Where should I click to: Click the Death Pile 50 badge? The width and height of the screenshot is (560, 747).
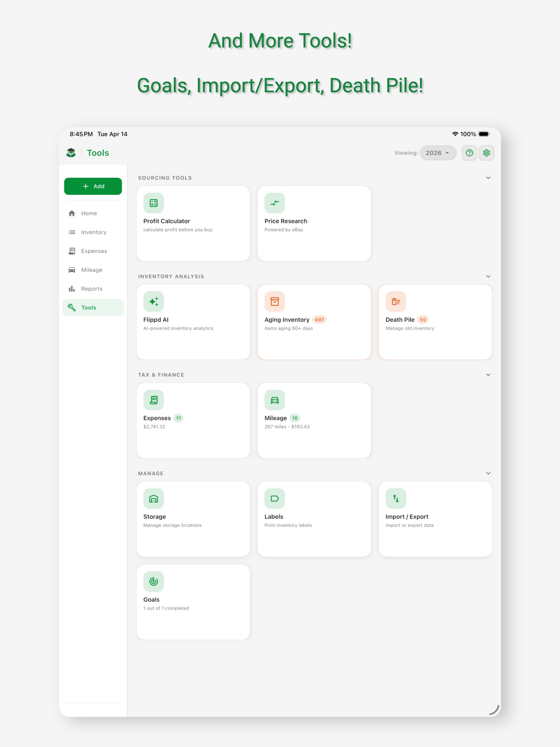[423, 320]
